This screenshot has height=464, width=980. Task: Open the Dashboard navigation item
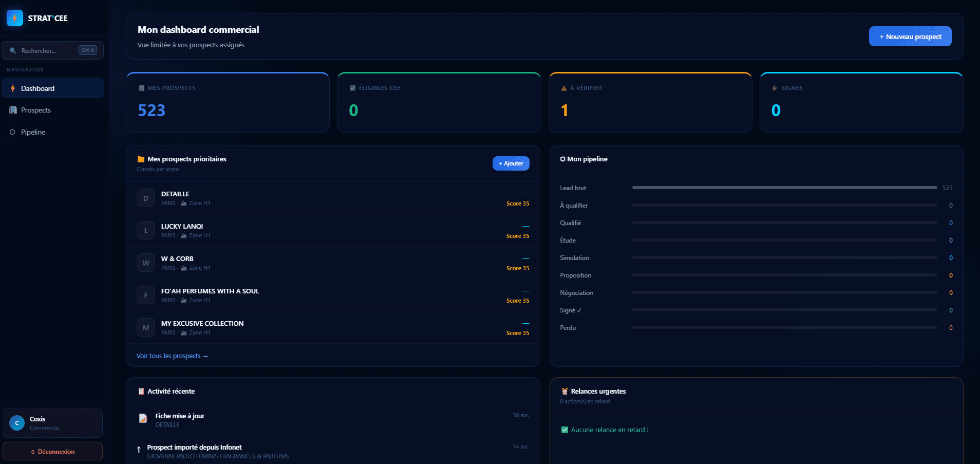tap(53, 88)
